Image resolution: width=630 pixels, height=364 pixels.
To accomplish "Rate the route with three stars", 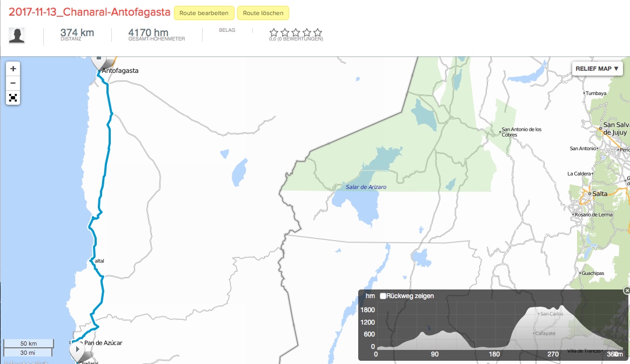I will [x=296, y=33].
